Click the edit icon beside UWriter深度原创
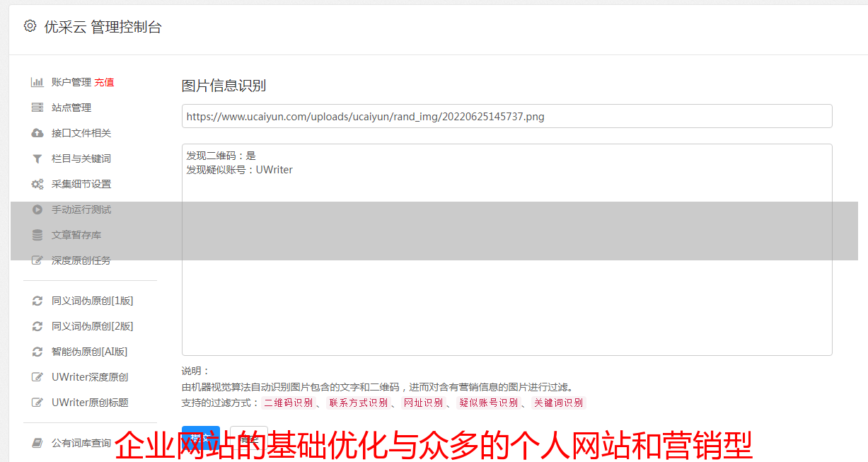 [37, 377]
